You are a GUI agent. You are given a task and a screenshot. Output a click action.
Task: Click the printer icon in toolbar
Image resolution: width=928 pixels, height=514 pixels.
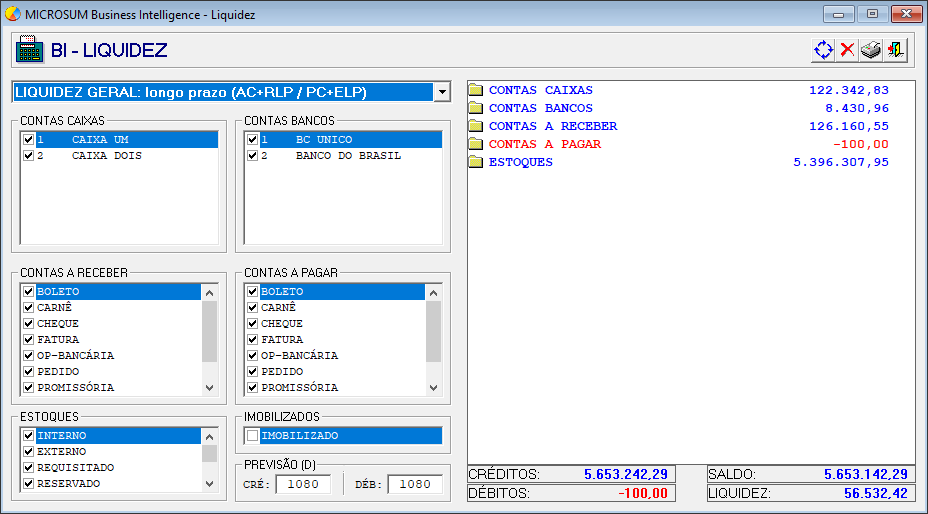871,50
